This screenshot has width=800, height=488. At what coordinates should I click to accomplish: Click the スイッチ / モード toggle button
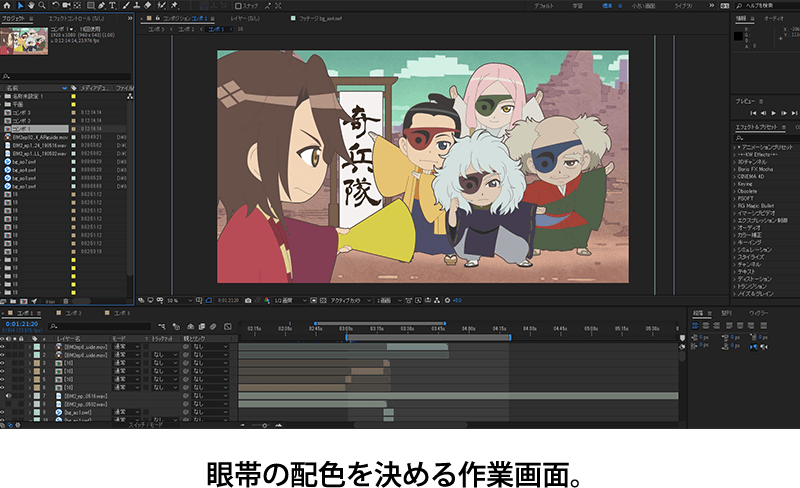[x=145, y=425]
